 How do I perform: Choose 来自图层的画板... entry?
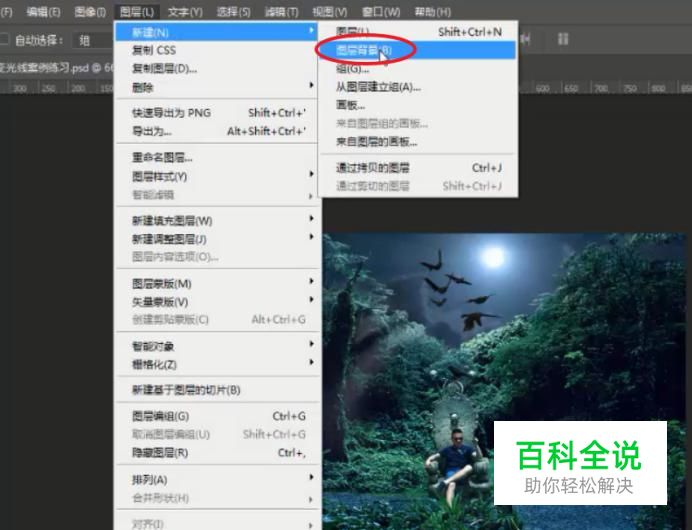tap(417, 142)
